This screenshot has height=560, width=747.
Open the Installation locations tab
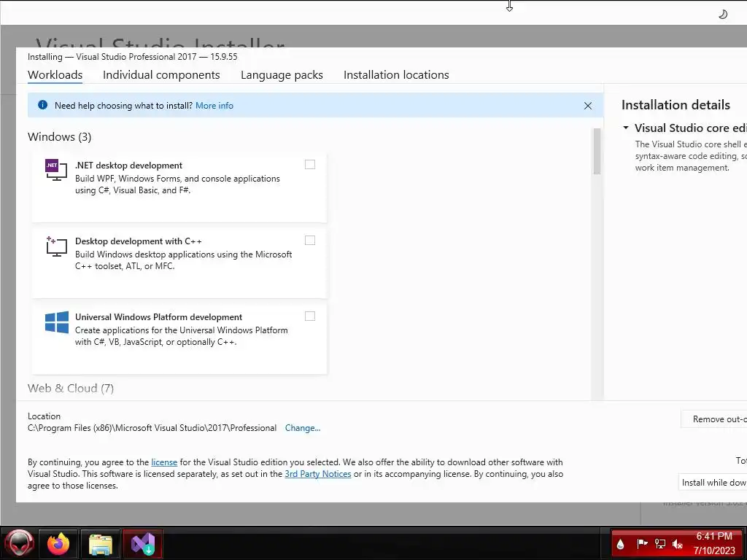tap(396, 75)
